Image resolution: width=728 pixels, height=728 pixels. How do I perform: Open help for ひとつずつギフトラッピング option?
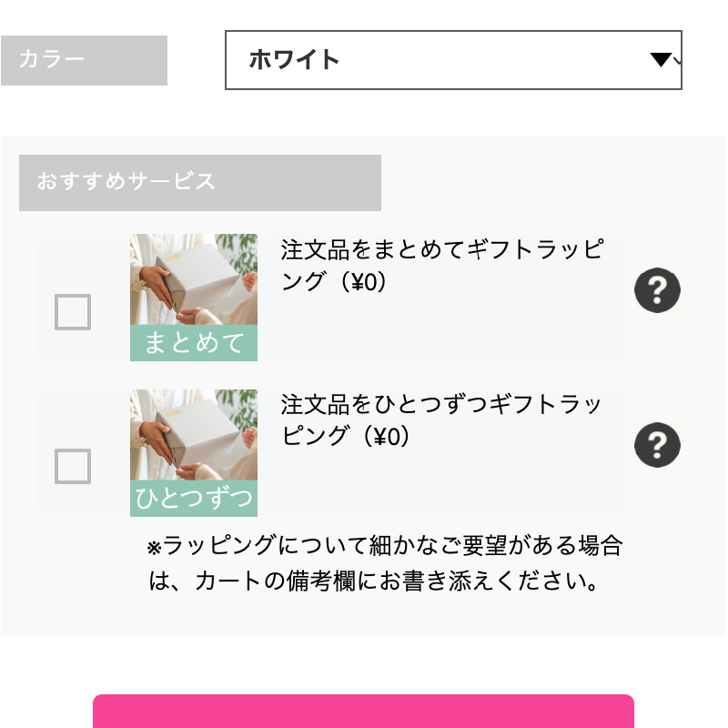[657, 445]
